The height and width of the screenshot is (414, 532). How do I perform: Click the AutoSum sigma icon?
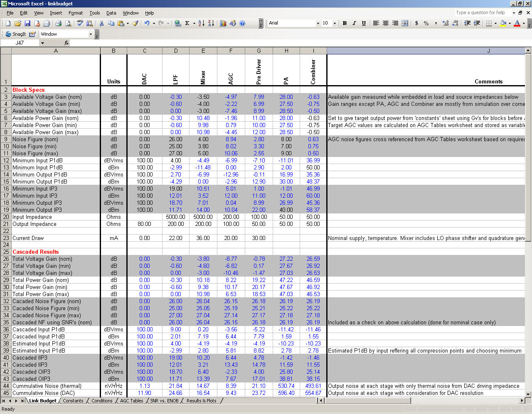point(187,23)
